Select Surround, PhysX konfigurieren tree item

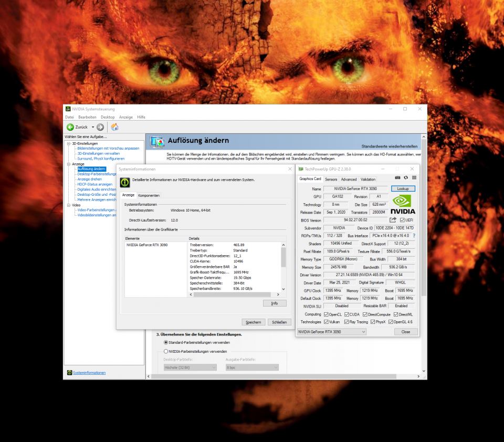click(101, 159)
